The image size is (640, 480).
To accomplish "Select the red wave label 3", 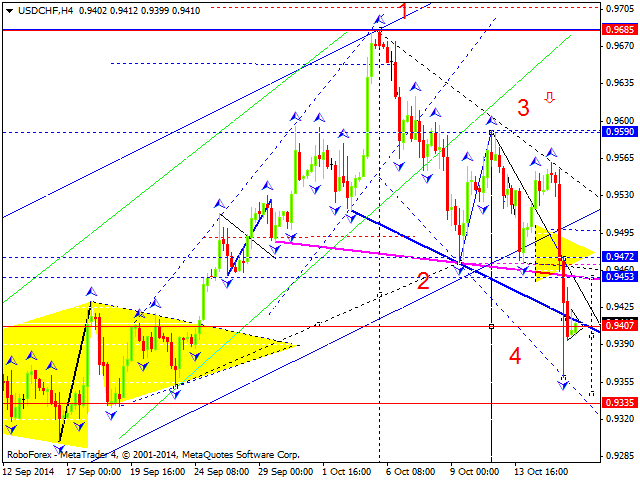I will coord(523,108).
